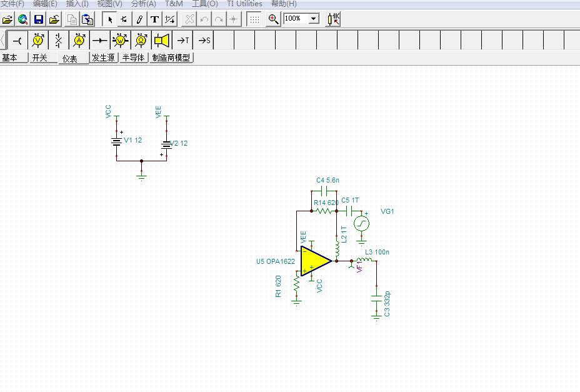Place an ohmmeter (Ω) component
Viewport: 580px width, 392px height.
141,41
